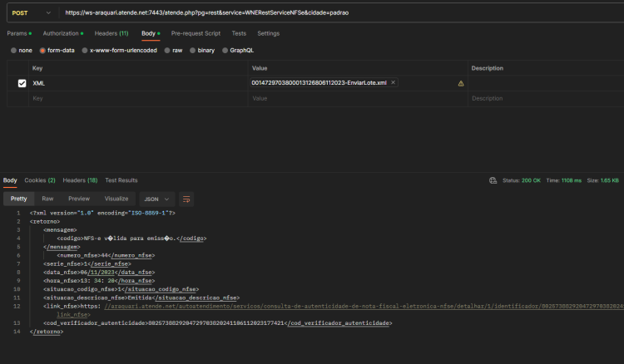Screen dimensions: 624x364
Task: Click the attached EnviarLote.xml file name
Action: (x=319, y=82)
